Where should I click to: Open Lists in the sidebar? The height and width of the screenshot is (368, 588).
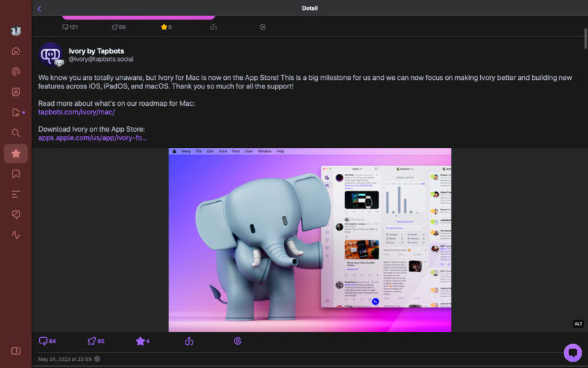pyautogui.click(x=15, y=194)
